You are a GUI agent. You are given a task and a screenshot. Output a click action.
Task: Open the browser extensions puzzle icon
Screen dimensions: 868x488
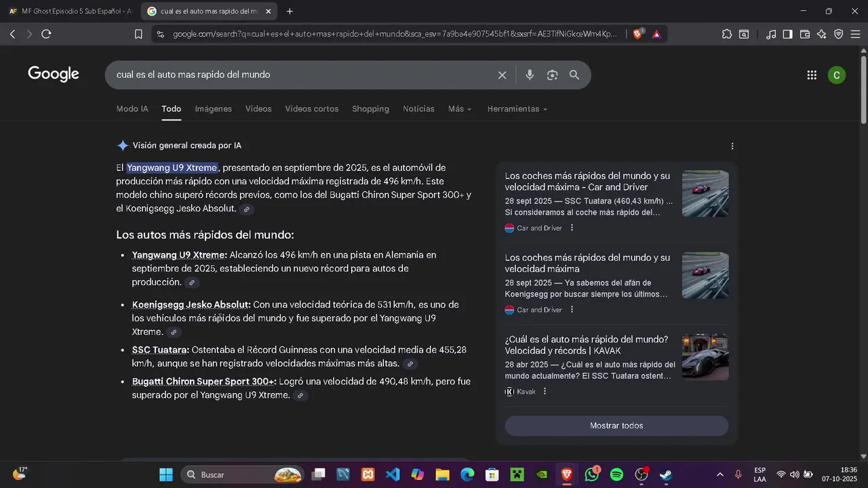point(727,34)
